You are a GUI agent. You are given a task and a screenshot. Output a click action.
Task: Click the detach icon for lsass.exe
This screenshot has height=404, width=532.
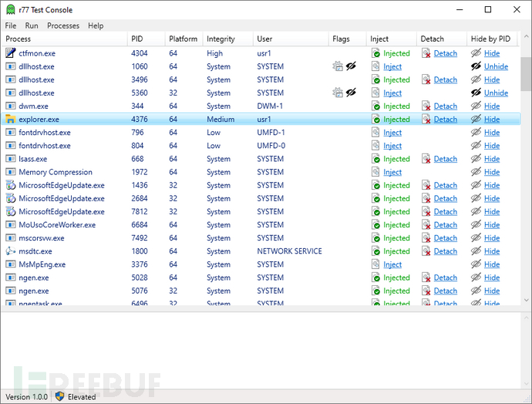[426, 159]
